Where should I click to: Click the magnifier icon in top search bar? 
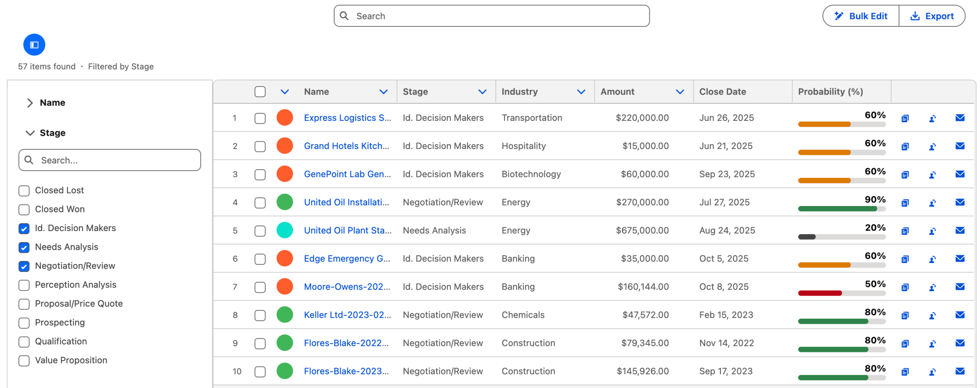[344, 16]
